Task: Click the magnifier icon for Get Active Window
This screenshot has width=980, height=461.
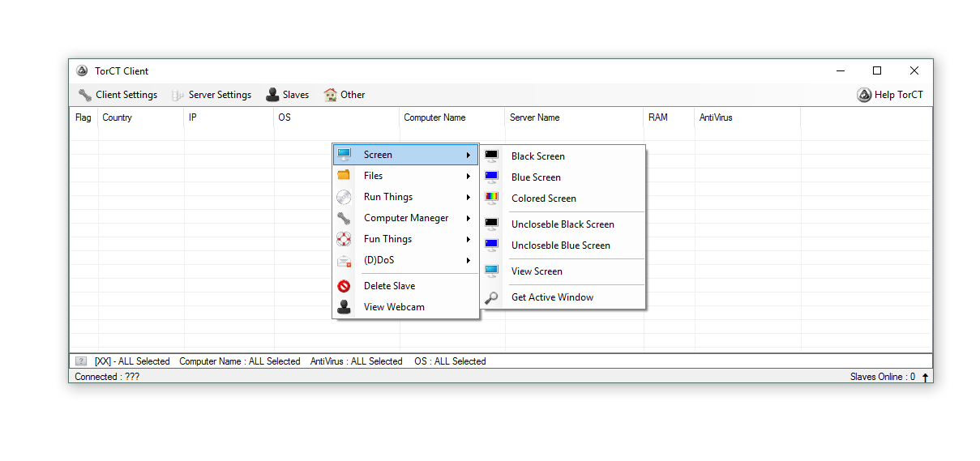Action: pos(491,297)
